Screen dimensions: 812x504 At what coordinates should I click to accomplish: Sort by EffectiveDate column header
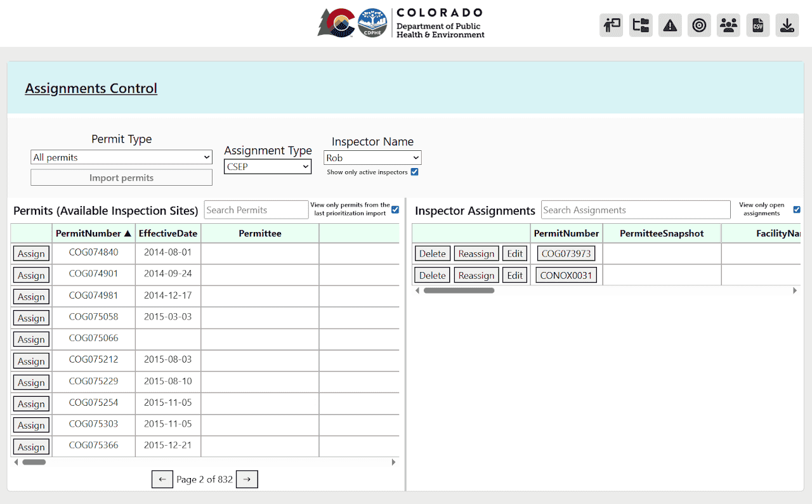click(168, 233)
